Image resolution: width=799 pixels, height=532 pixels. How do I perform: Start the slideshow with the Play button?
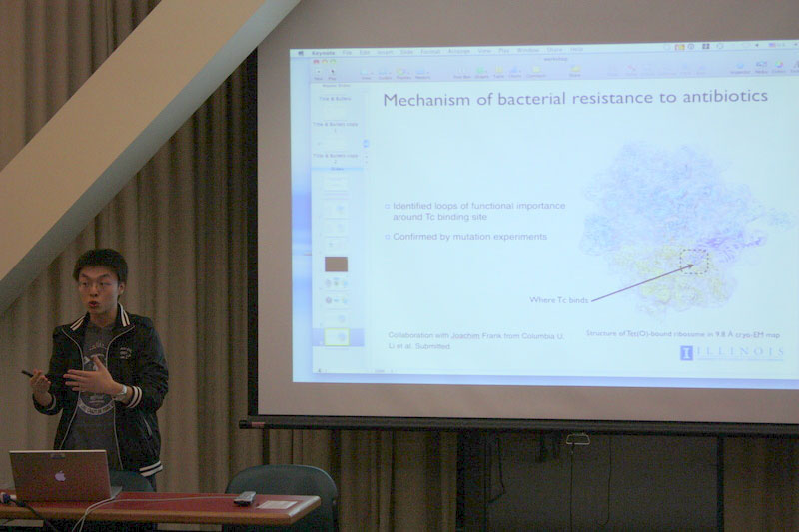point(333,72)
